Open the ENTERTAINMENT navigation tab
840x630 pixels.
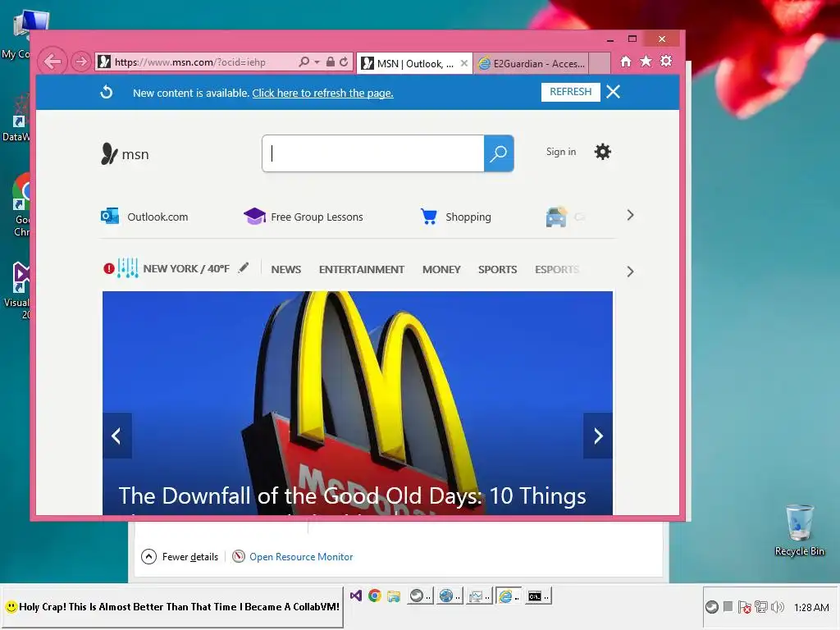pos(362,269)
